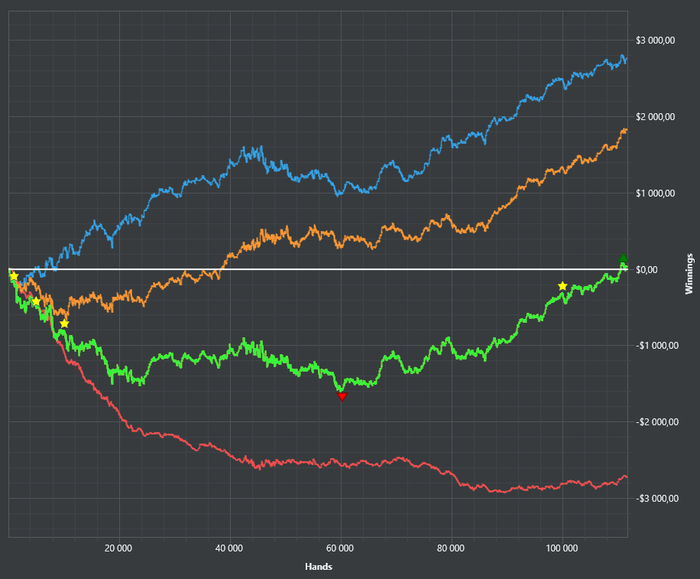Click the -$1 000,00 axis label
700x579 pixels.
655,346
